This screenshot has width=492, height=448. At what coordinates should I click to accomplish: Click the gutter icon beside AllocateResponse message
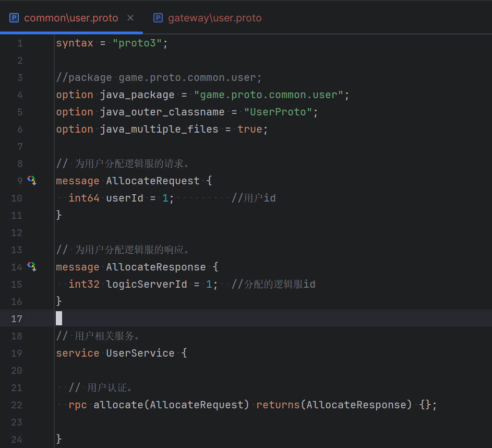(x=32, y=266)
